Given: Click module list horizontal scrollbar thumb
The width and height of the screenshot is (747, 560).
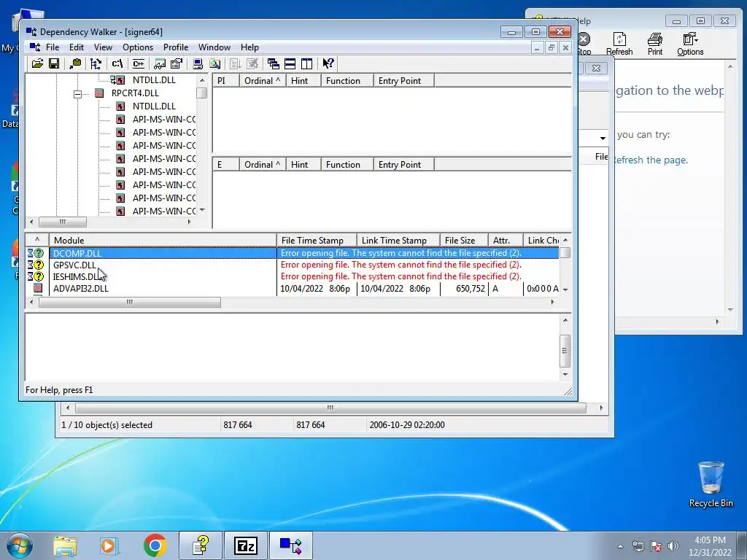Looking at the screenshot, I should [x=130, y=303].
